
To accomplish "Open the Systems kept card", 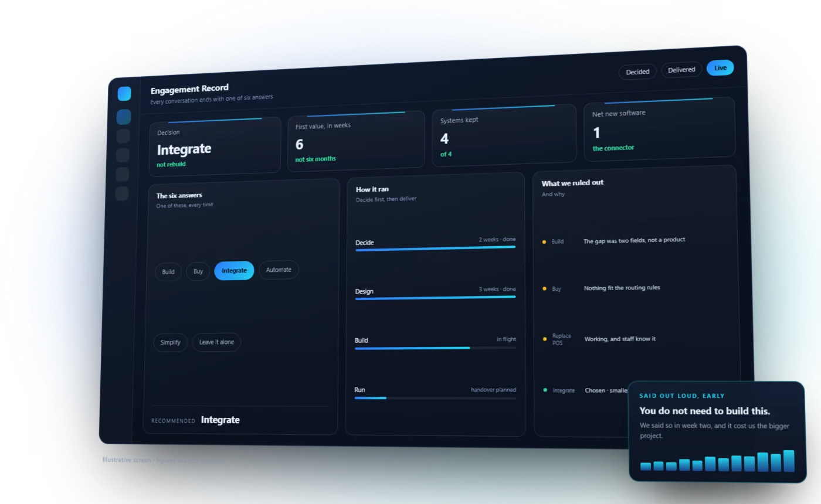I will click(x=504, y=135).
